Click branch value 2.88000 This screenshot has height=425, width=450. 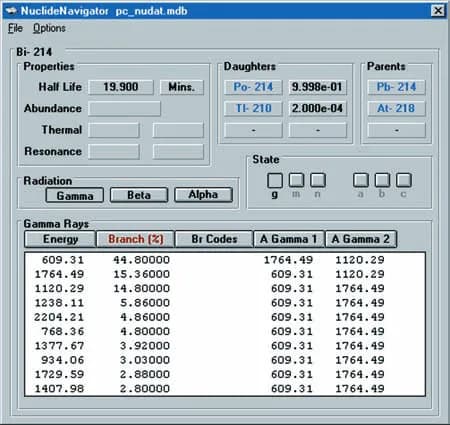pos(145,374)
